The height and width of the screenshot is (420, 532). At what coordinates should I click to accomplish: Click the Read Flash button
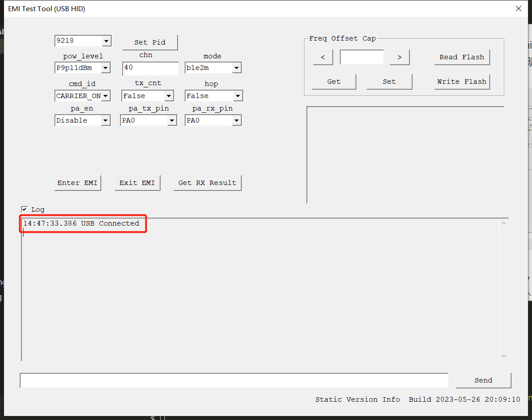(462, 57)
